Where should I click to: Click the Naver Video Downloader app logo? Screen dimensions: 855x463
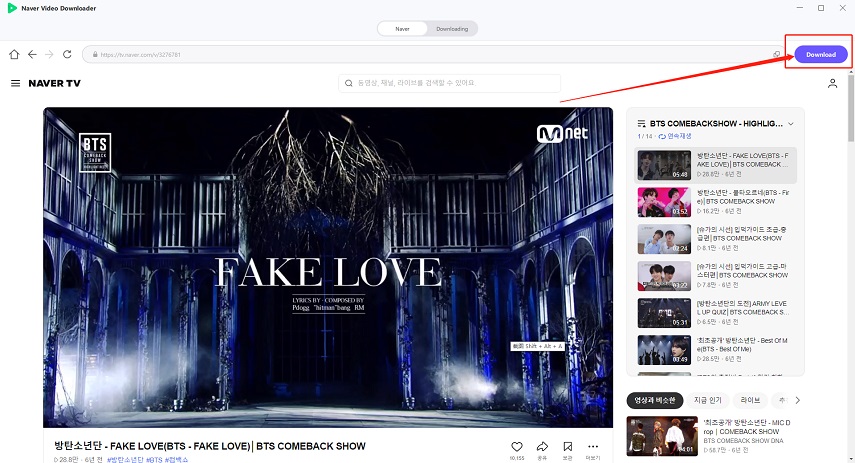click(x=11, y=8)
